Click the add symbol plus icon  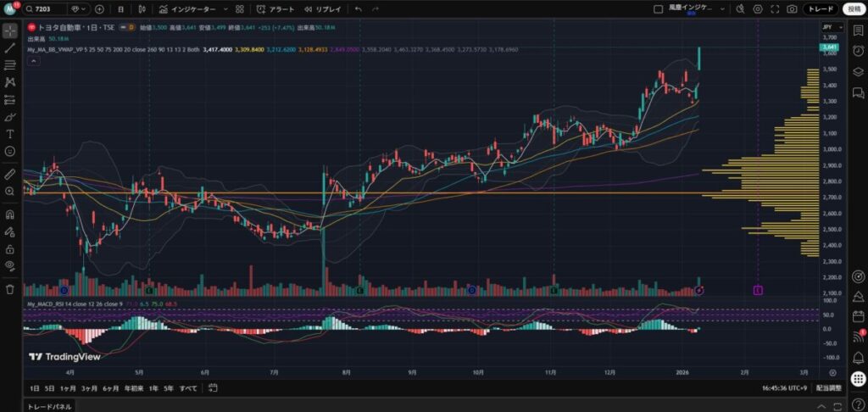click(x=100, y=9)
